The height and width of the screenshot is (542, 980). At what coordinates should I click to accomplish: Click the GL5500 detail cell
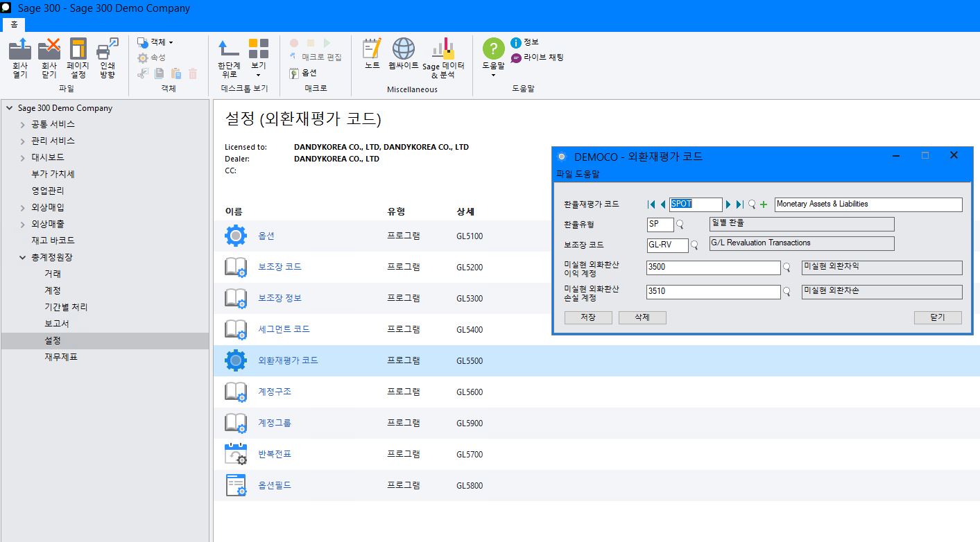pos(470,361)
